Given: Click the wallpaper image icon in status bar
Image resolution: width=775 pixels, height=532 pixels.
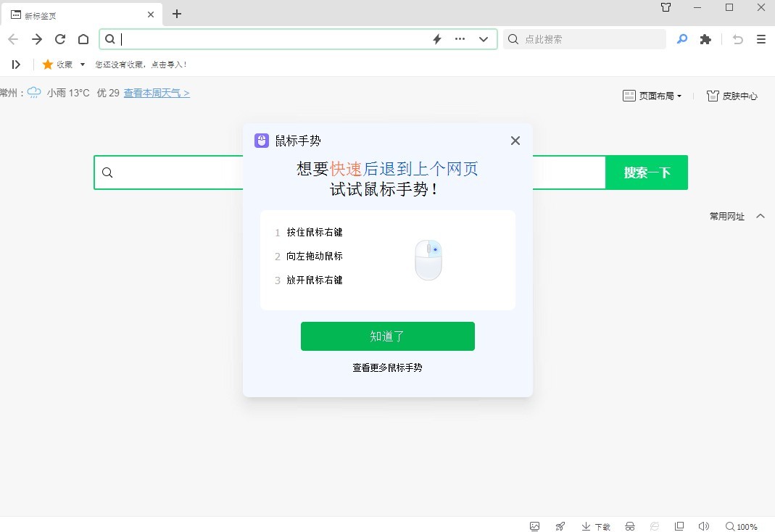Looking at the screenshot, I should click(534, 526).
